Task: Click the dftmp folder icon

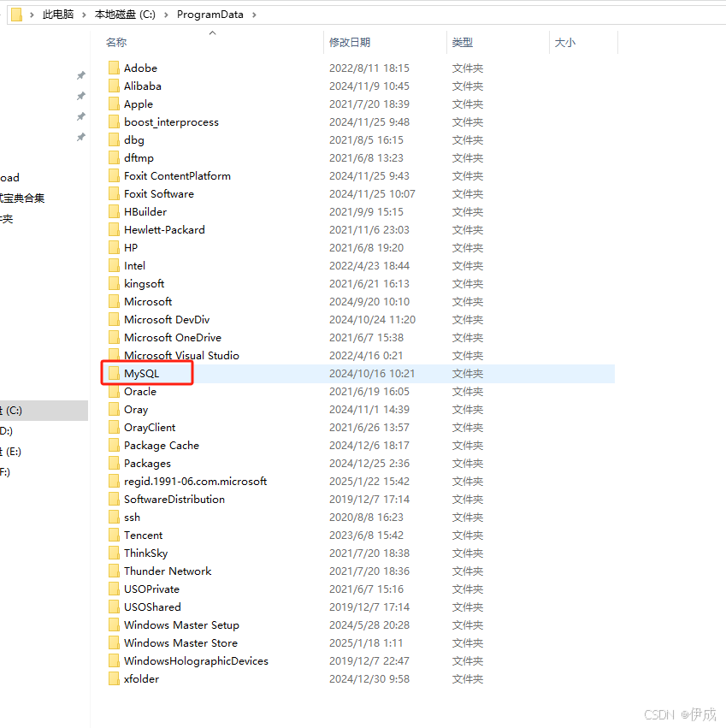Action: [114, 158]
